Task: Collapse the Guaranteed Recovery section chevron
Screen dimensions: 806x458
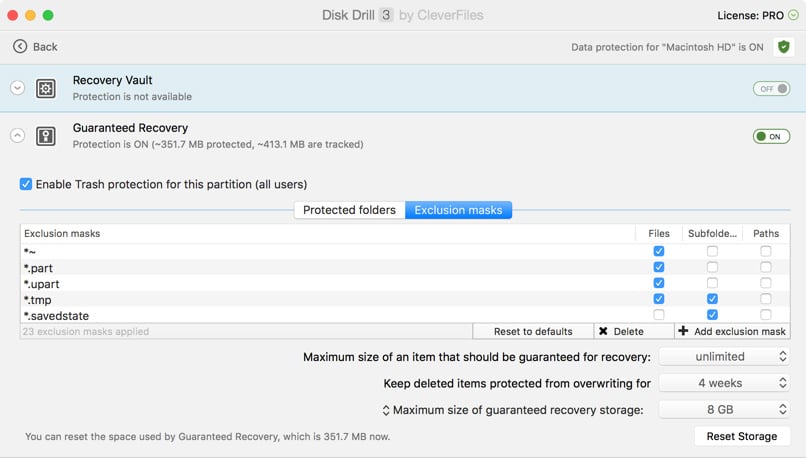Action: click(x=17, y=136)
